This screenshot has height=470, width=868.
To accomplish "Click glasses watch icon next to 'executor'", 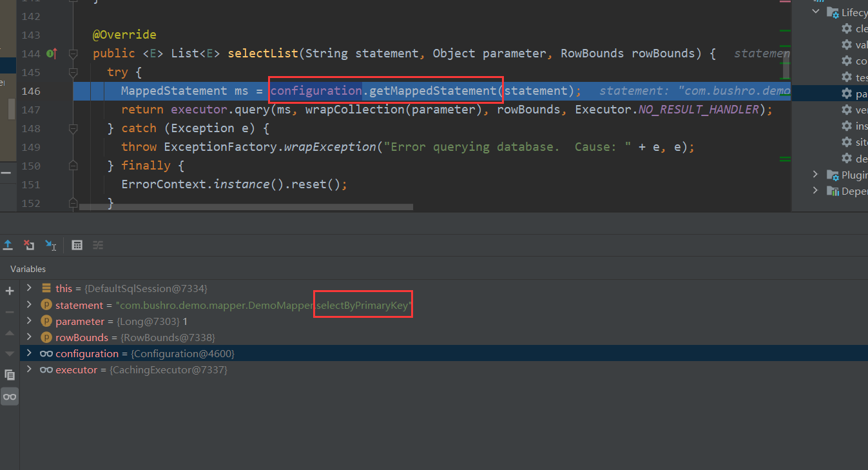I will (x=46, y=370).
